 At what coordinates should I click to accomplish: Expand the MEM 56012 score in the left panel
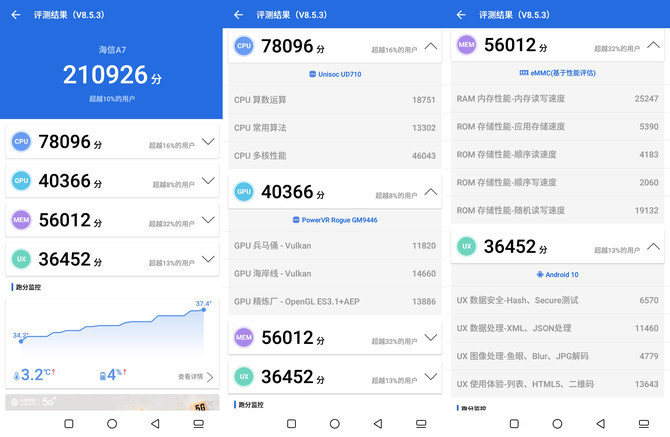pos(208,220)
